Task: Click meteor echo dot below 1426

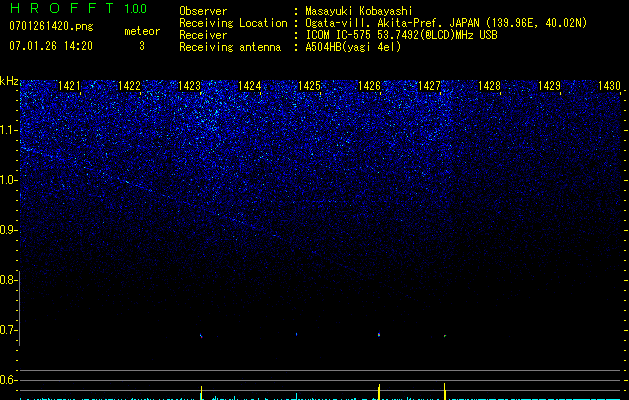Action: 379,334
